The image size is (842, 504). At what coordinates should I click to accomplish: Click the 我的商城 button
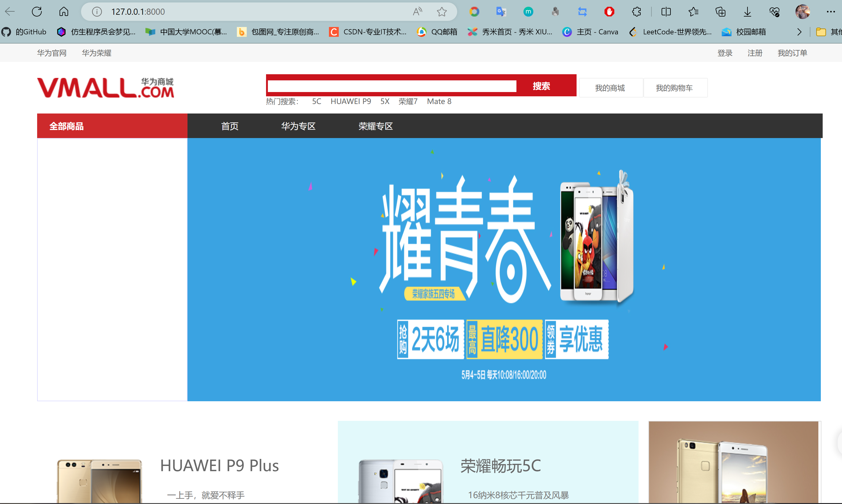coord(610,88)
